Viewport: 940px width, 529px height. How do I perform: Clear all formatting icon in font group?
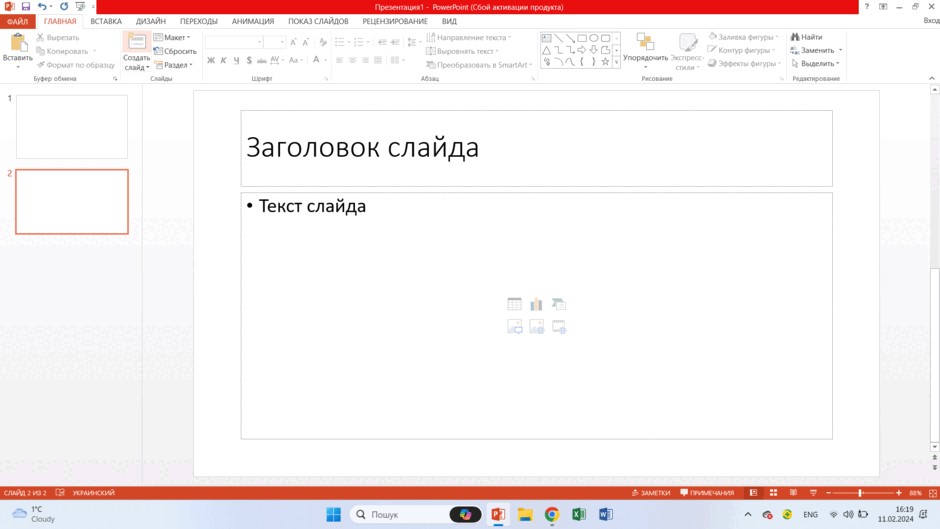pos(323,42)
